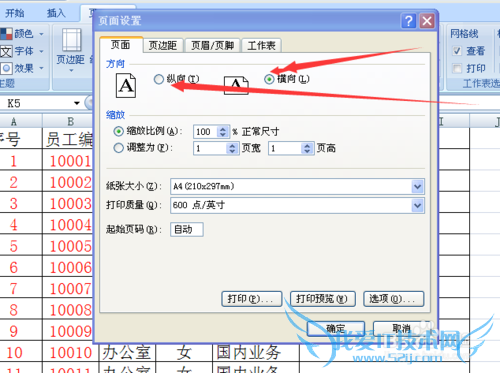Viewport: 500px width, 373px height.
Task: Click the 选项(O)... button
Action: click(393, 299)
